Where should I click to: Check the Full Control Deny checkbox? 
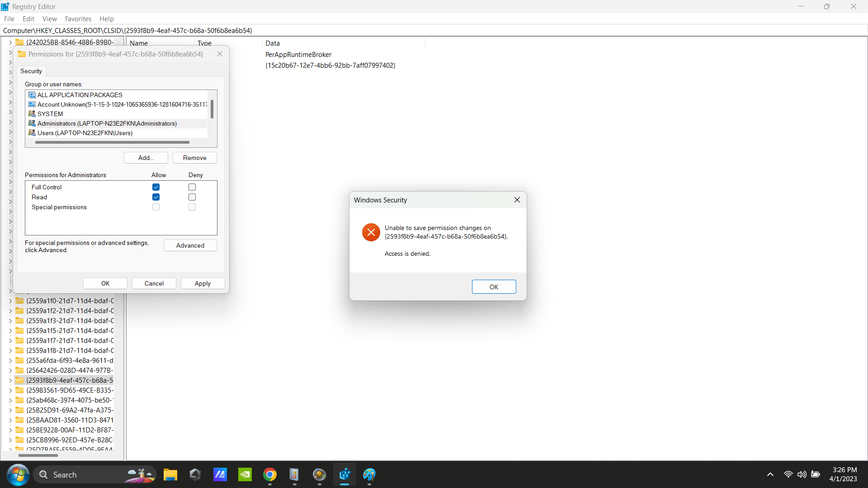click(192, 187)
